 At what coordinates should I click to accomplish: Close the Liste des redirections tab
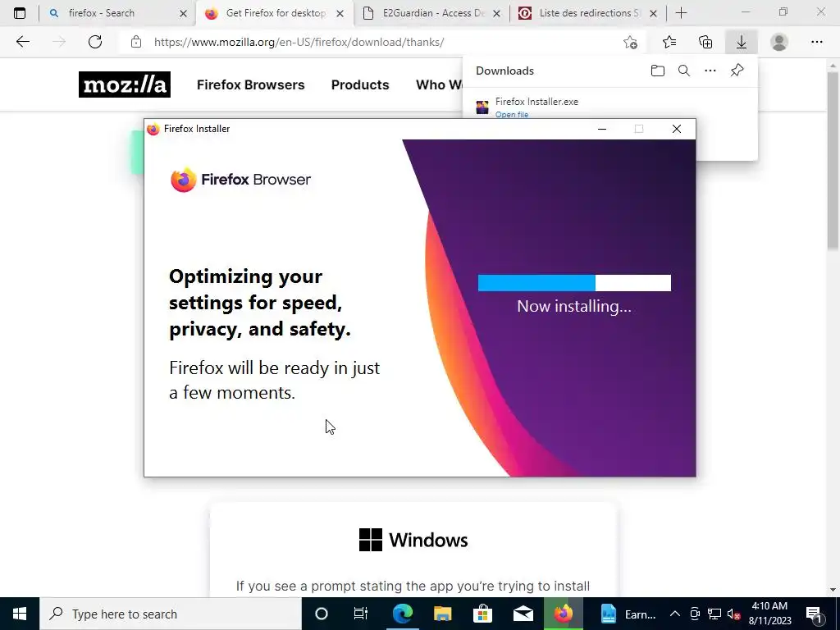pos(653,13)
